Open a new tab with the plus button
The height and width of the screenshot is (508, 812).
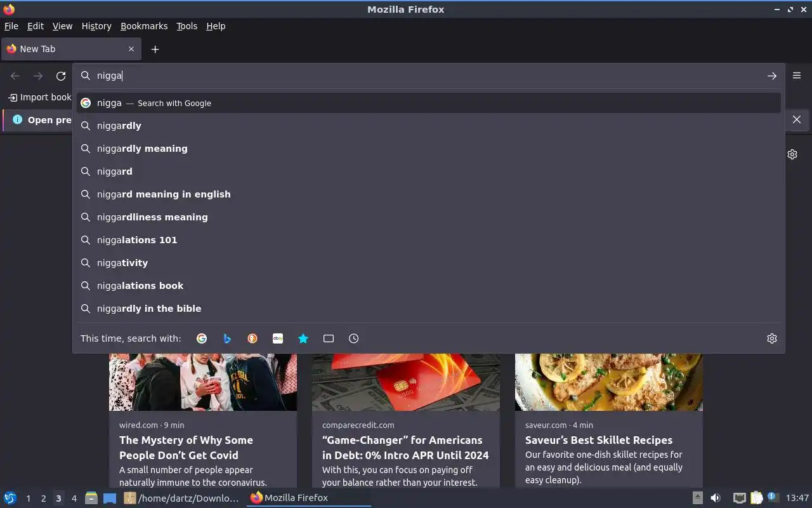click(155, 49)
